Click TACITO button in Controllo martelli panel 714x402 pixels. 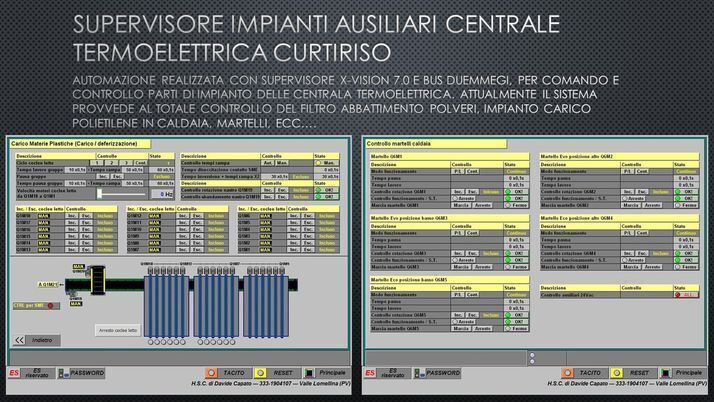pos(583,373)
